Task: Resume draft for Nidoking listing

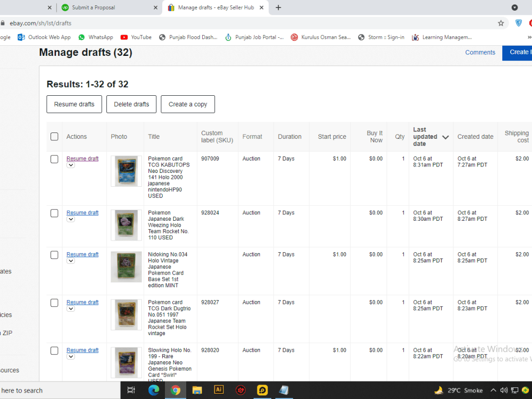Action: 82,254
